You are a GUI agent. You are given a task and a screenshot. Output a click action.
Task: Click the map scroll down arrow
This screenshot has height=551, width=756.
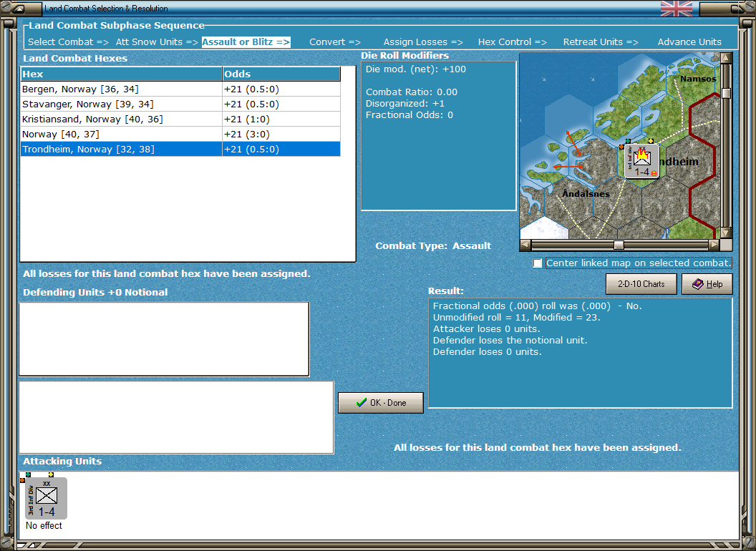tap(726, 233)
